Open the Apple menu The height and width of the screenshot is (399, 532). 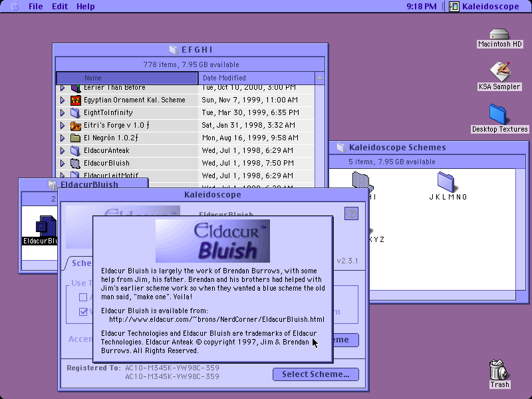pos(15,6)
